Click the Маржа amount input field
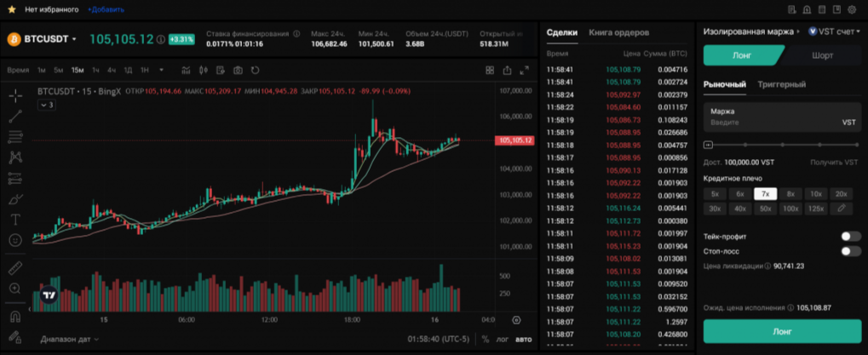 tap(767, 123)
